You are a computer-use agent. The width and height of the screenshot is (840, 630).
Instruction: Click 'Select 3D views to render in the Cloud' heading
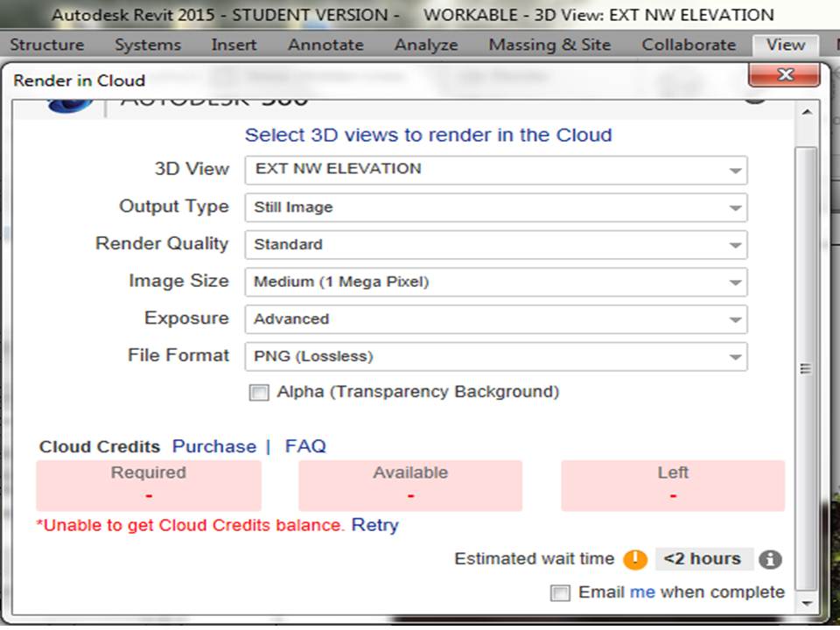[428, 135]
